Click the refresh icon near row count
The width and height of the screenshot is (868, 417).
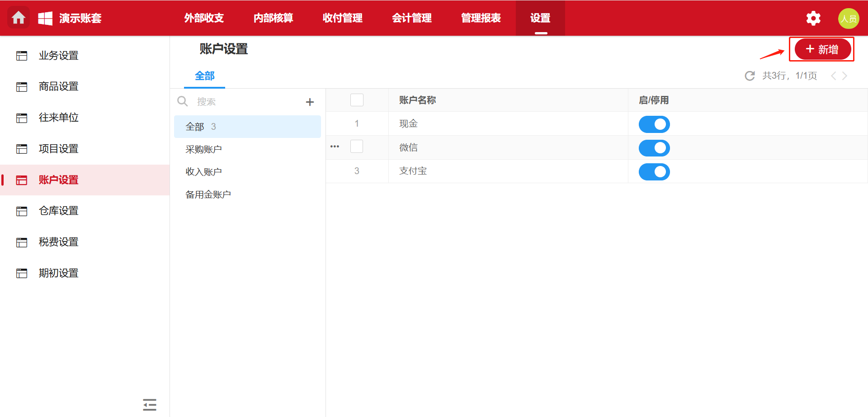(x=750, y=76)
